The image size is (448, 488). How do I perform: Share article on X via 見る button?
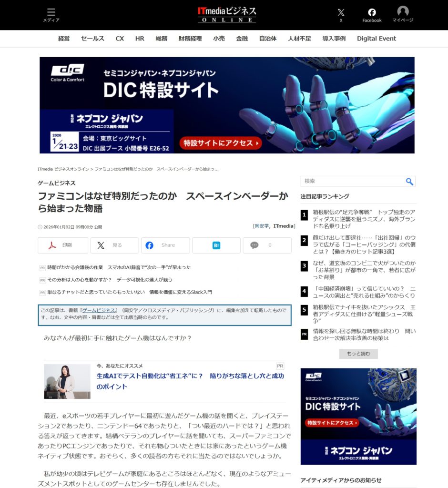[x=114, y=245]
